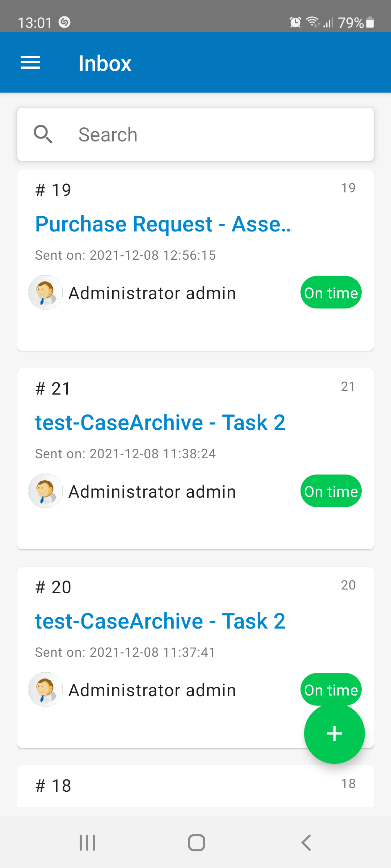The width and height of the screenshot is (391, 868).
Task: Open the Purchase Request case link
Action: point(163,224)
